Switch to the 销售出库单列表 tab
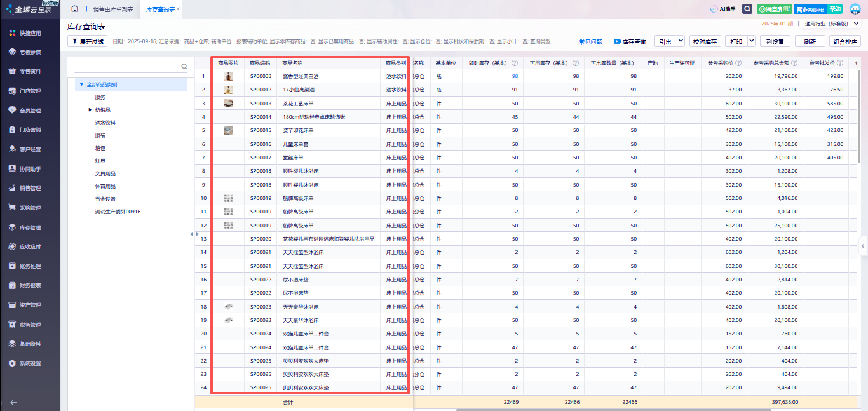868x411 pixels. (113, 10)
